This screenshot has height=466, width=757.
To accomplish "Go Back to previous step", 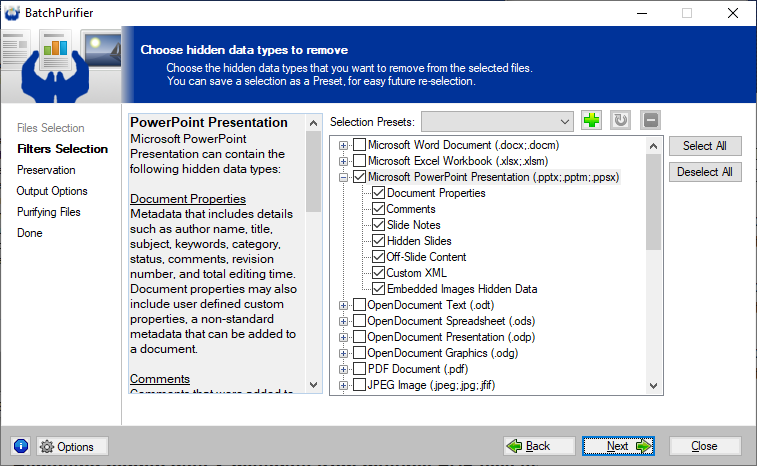I will click(x=539, y=446).
